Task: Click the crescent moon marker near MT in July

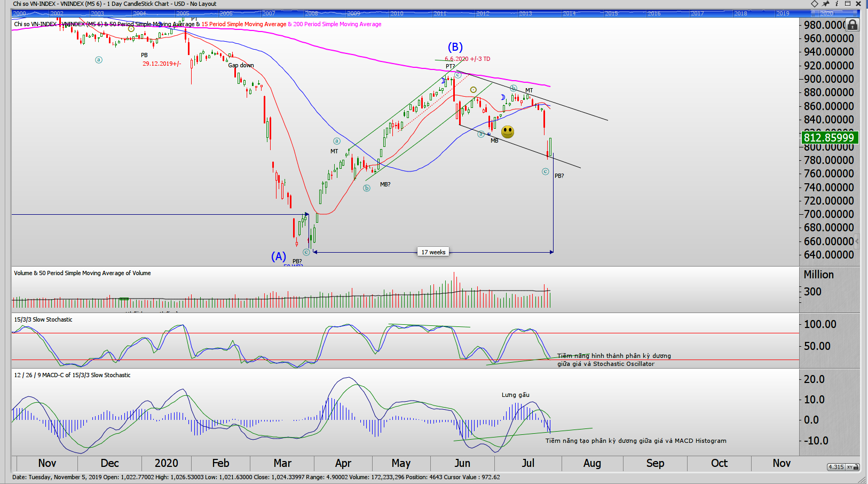Action: click(x=503, y=97)
